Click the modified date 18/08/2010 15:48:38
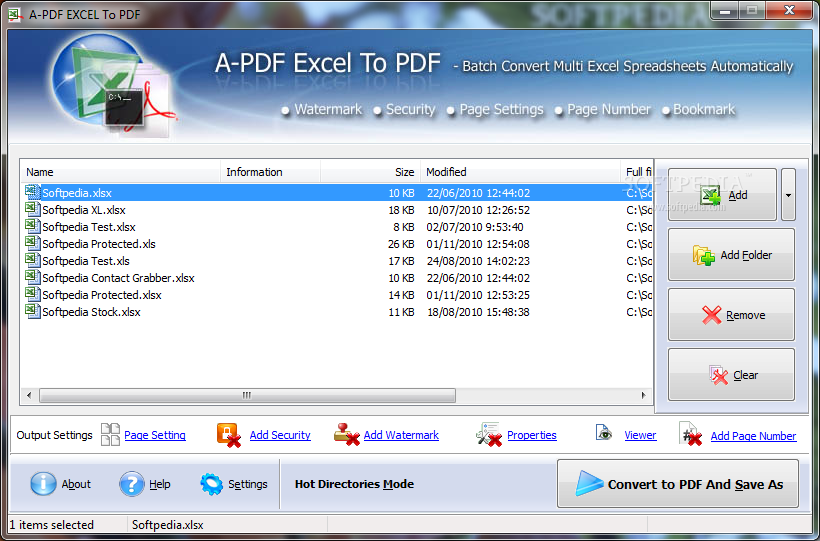 tap(478, 312)
